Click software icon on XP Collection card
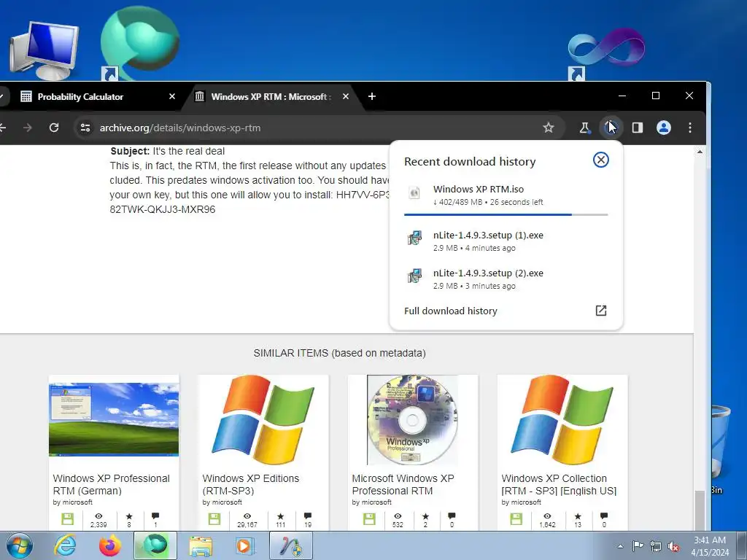The width and height of the screenshot is (747, 560). pos(516,519)
